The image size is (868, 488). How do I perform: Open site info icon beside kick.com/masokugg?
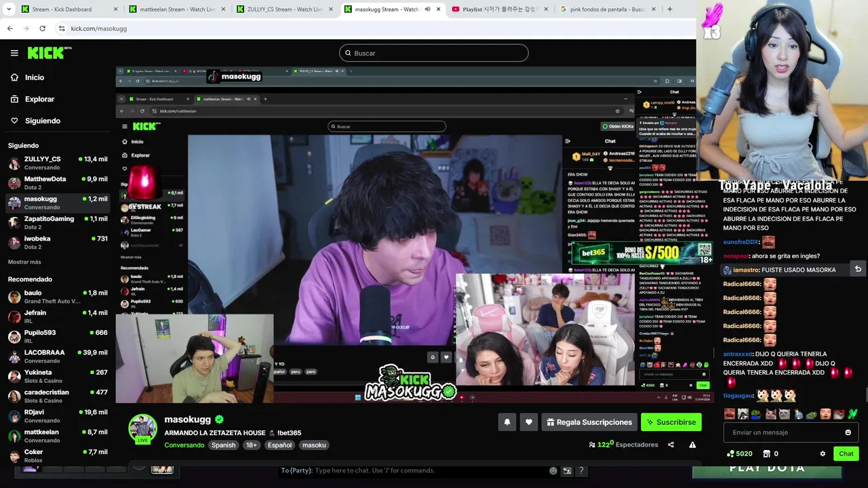(x=62, y=28)
